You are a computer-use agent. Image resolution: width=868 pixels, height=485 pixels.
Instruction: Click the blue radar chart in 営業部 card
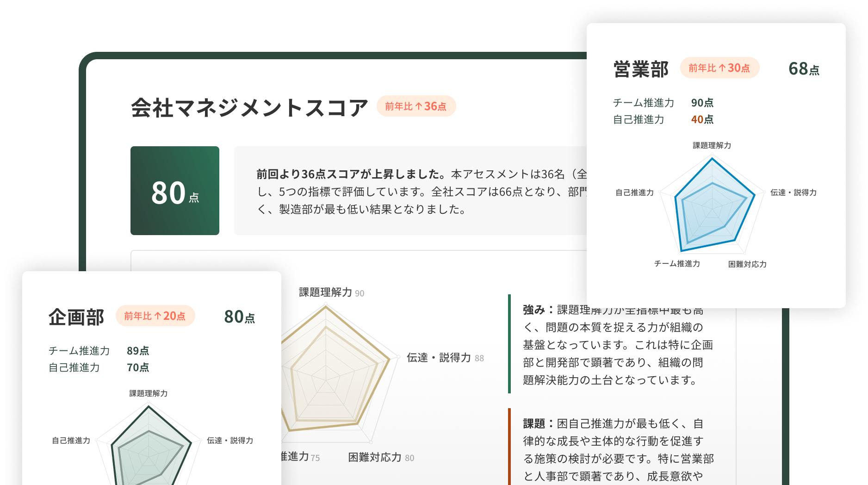pyautogui.click(x=712, y=206)
